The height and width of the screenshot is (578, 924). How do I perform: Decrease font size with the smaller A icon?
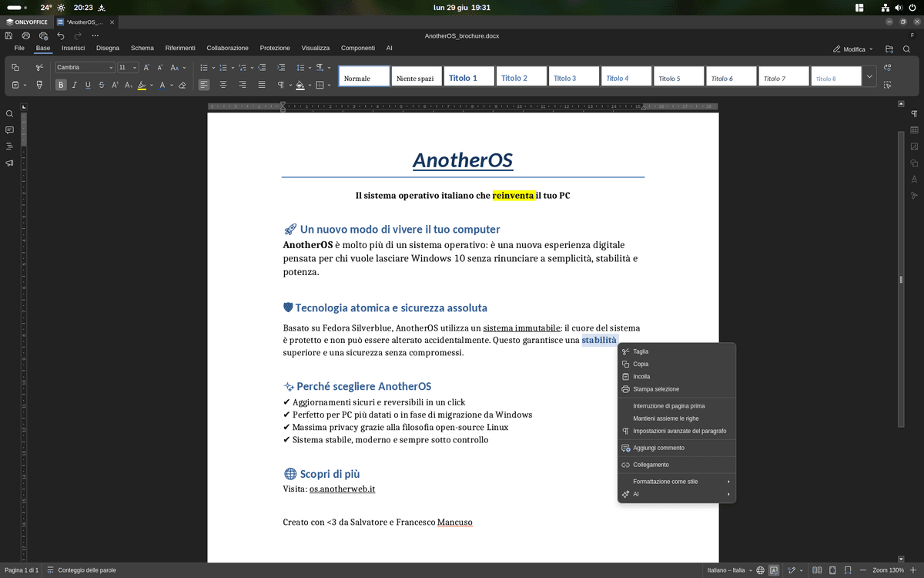pos(160,68)
